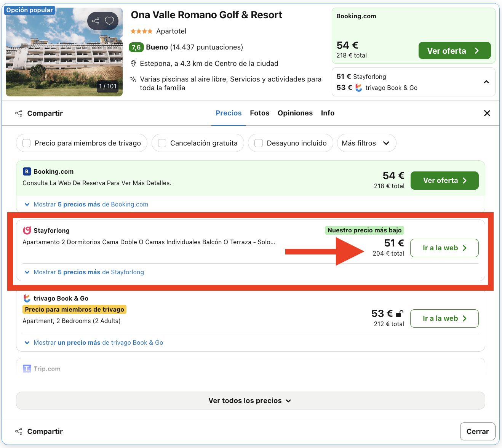Image resolution: width=502 pixels, height=448 pixels.
Task: Click the Stayforlong logo icon
Action: coord(27,230)
